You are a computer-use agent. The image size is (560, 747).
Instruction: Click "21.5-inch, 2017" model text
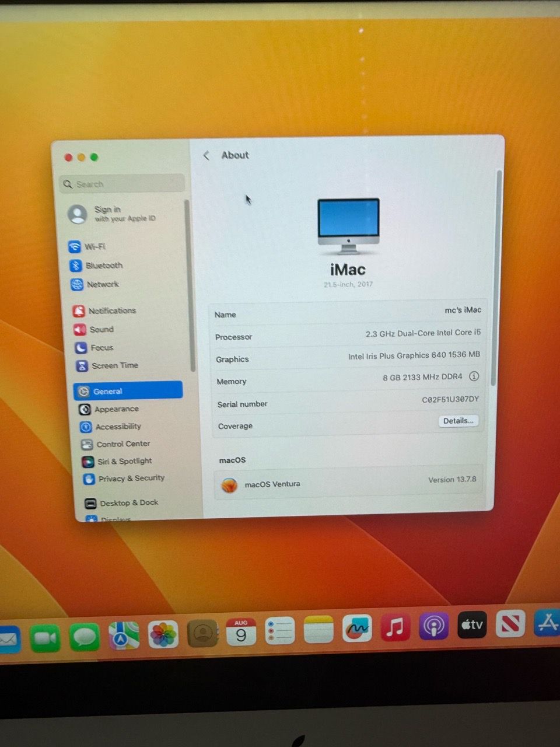(x=348, y=284)
